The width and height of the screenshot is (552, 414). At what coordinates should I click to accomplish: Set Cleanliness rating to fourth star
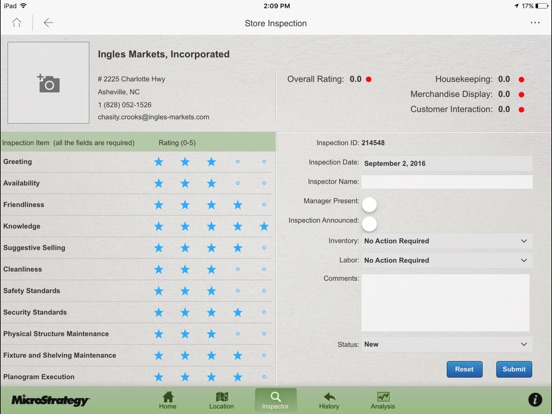[x=238, y=269]
